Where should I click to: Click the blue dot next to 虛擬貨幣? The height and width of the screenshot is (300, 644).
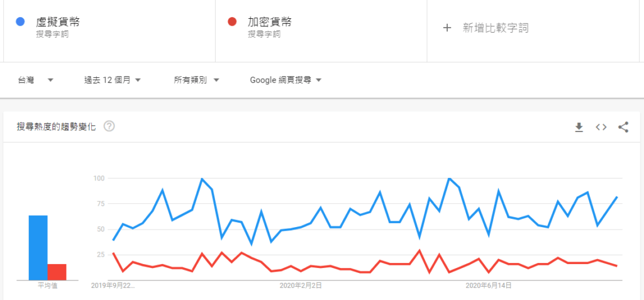20,22
